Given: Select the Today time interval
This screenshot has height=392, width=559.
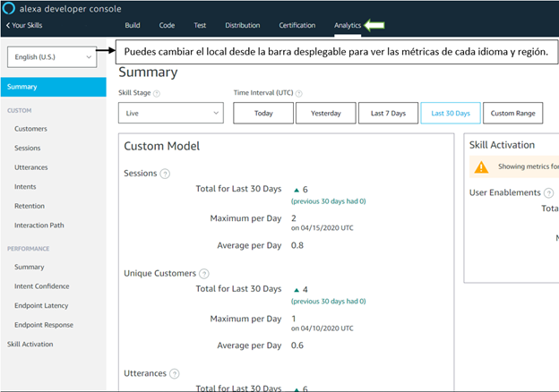Looking at the screenshot, I should tap(263, 114).
